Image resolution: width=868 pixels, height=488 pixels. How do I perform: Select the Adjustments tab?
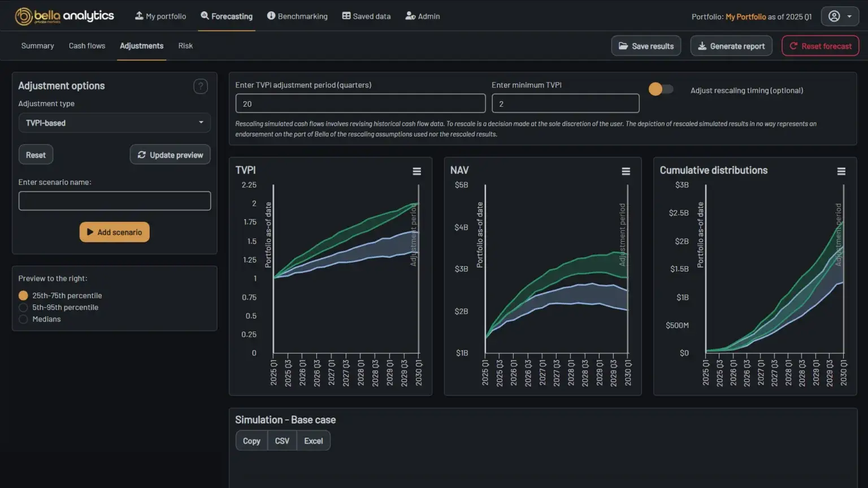141,46
